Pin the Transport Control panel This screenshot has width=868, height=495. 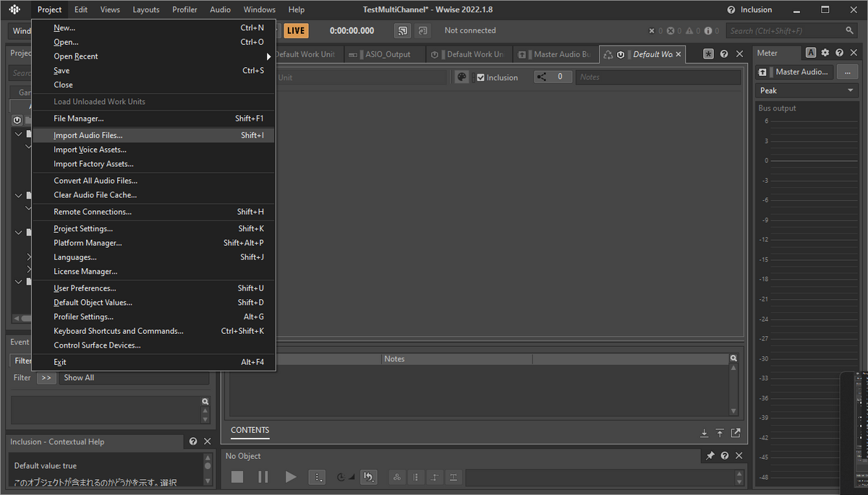tap(710, 456)
